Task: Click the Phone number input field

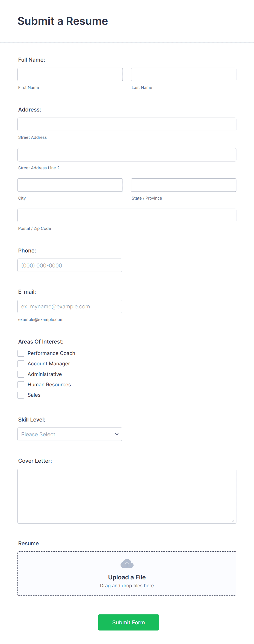Action: click(70, 265)
